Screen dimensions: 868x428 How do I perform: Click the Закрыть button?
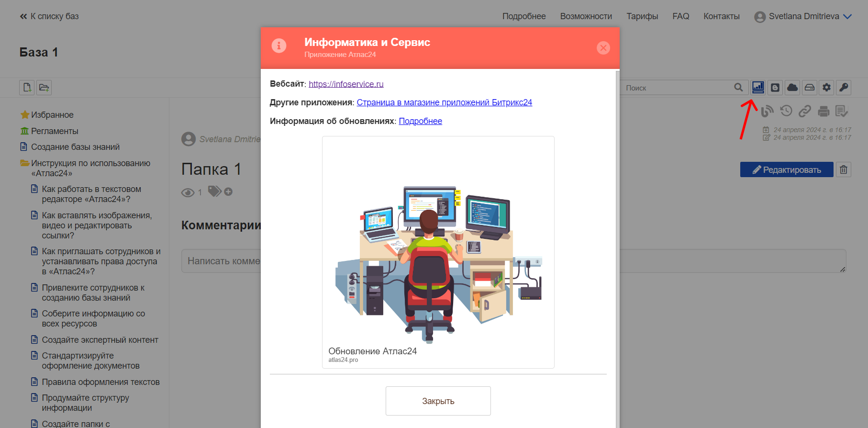click(438, 401)
